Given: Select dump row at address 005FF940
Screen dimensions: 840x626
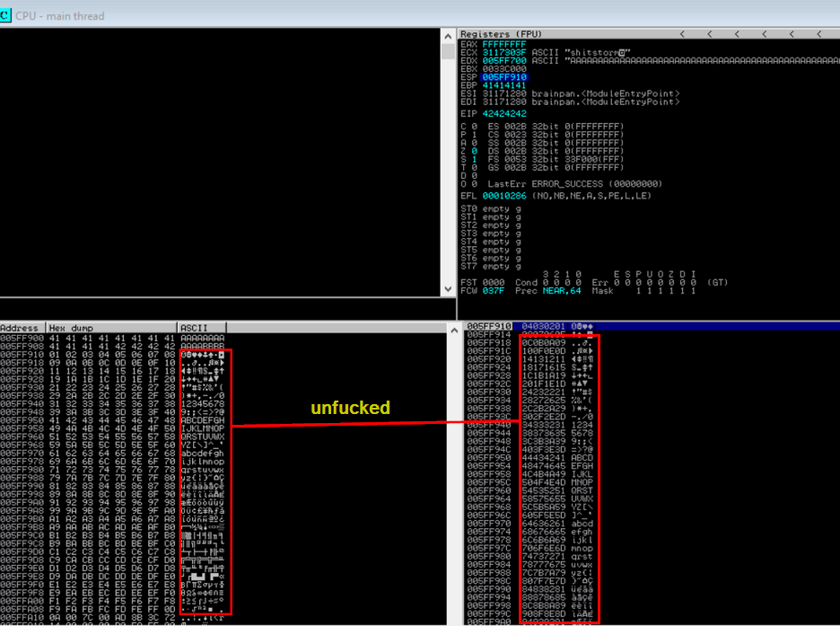Looking at the screenshot, I should (112, 403).
